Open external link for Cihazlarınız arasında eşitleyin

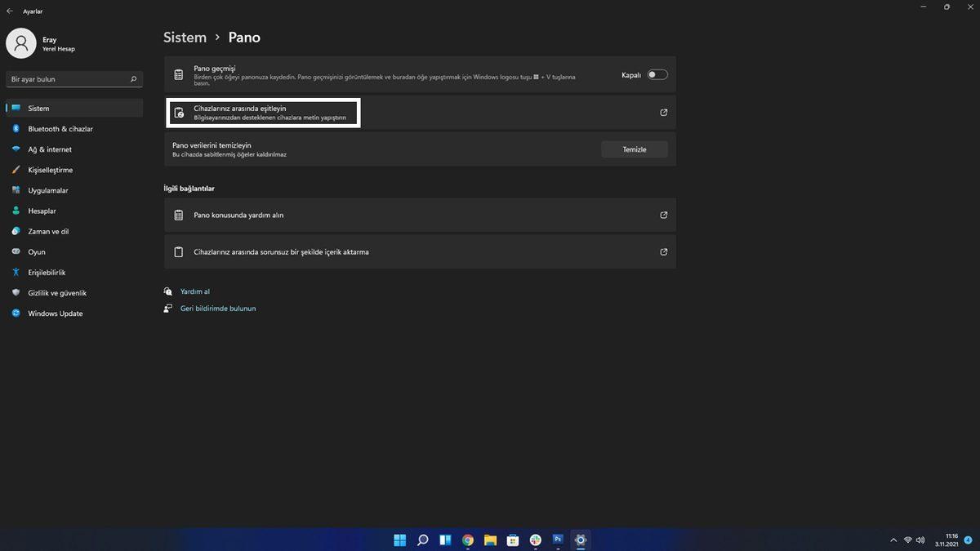(x=663, y=112)
